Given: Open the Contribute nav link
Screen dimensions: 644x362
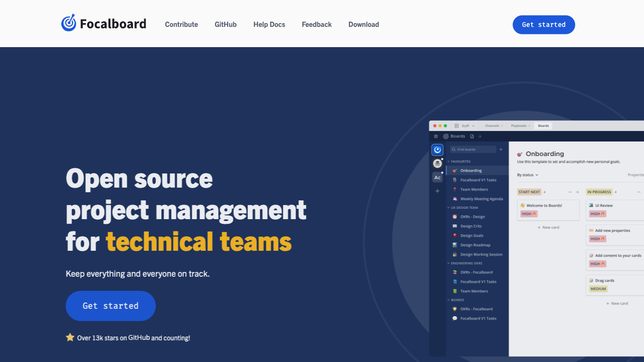Looking at the screenshot, I should [182, 25].
